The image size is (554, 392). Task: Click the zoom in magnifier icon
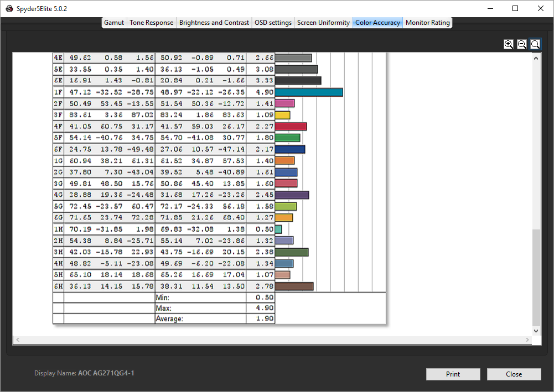509,44
